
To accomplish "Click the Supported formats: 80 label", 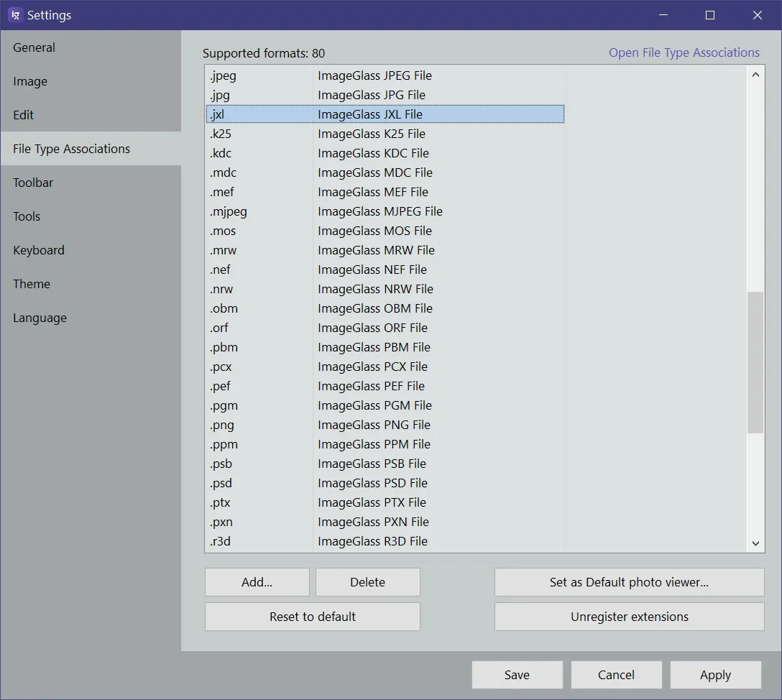I will pyautogui.click(x=263, y=53).
